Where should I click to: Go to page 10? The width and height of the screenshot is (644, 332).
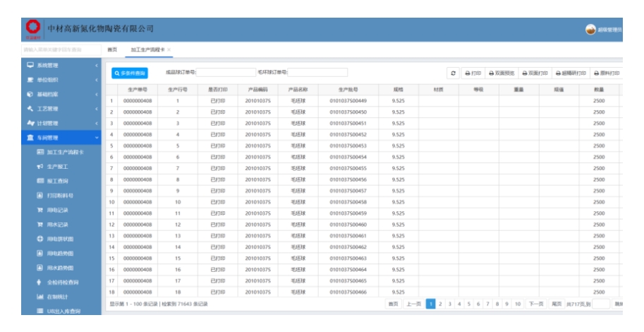tap(518, 304)
